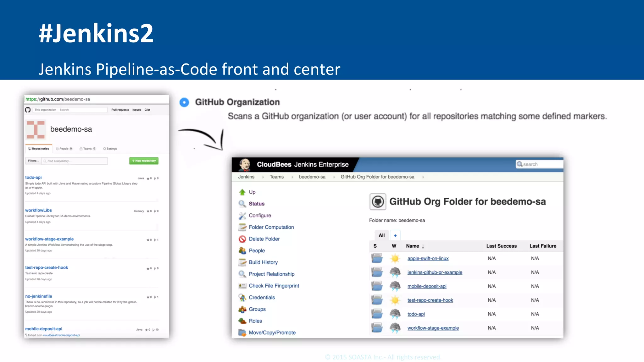Click the Configure tools icon

(242, 216)
